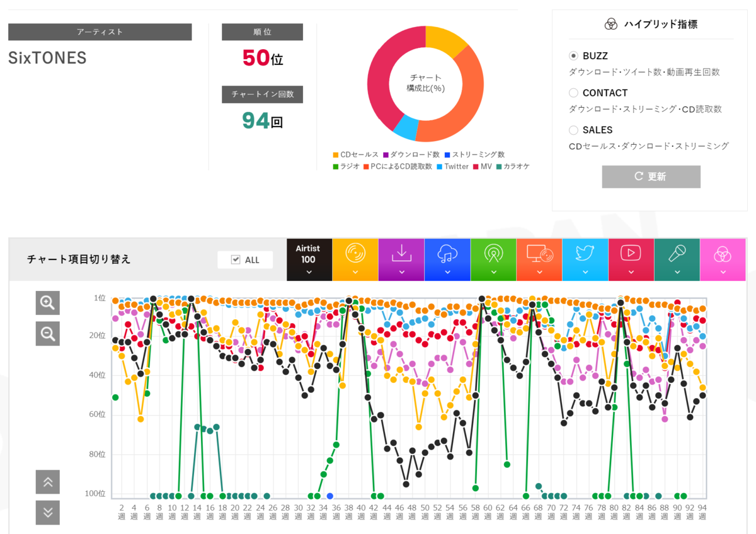Click the 40位 y-axis label
This screenshot has width=756, height=534.
[x=98, y=375]
